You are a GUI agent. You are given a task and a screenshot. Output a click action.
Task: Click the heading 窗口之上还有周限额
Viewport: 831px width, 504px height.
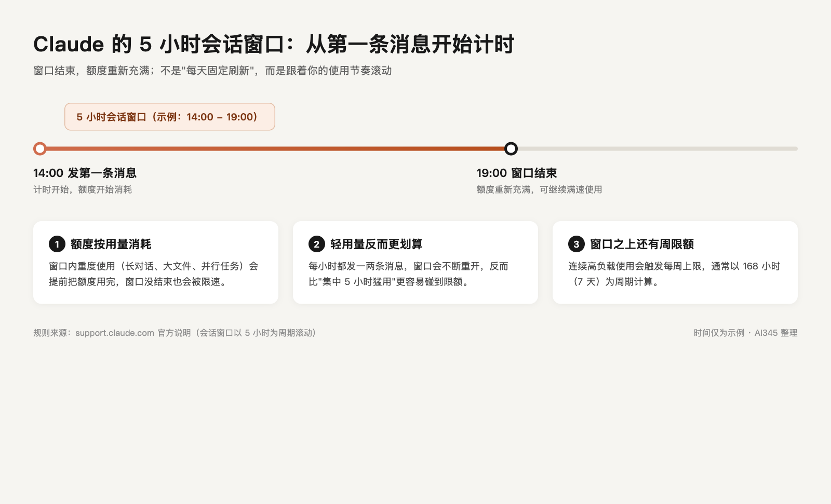point(642,244)
